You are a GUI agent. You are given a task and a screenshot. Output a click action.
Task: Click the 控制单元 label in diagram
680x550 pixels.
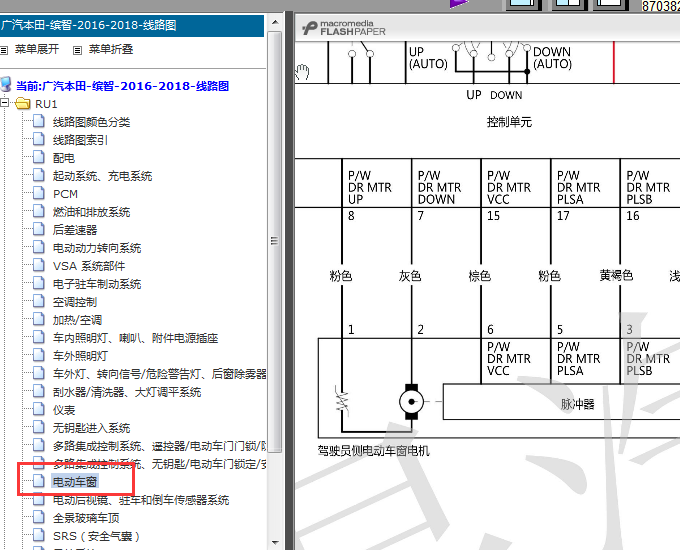tap(509, 122)
